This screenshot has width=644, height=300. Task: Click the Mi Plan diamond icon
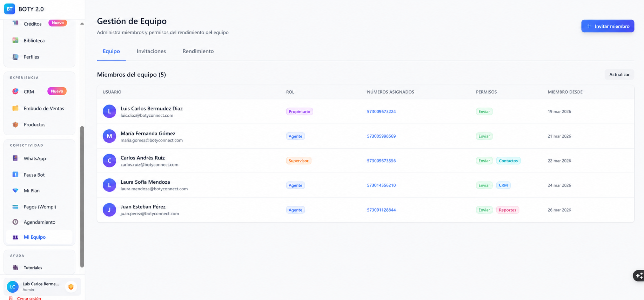coord(15,191)
